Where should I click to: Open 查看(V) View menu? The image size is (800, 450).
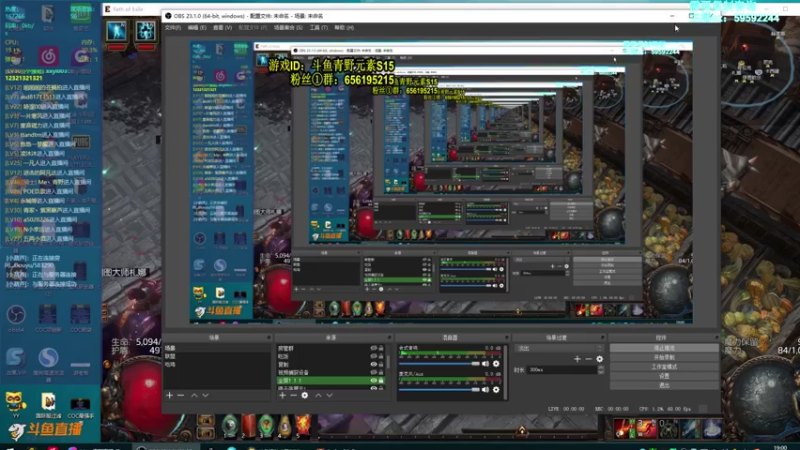point(222,28)
